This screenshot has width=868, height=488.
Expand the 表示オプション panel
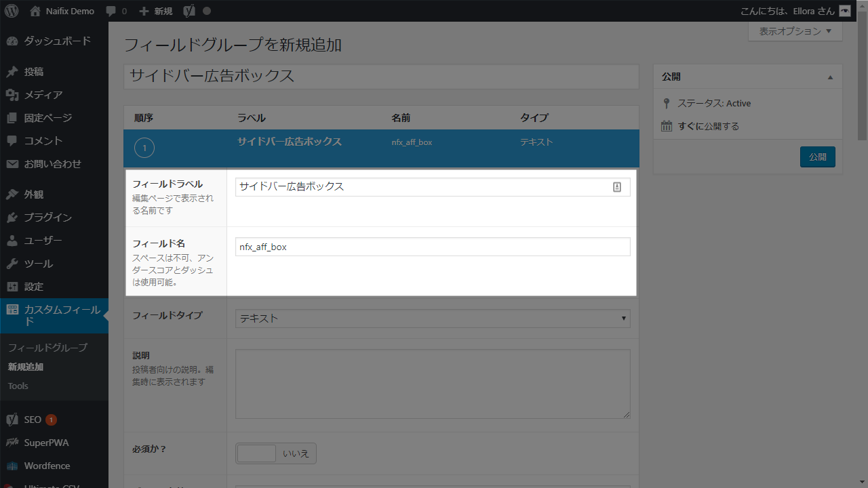pyautogui.click(x=795, y=31)
